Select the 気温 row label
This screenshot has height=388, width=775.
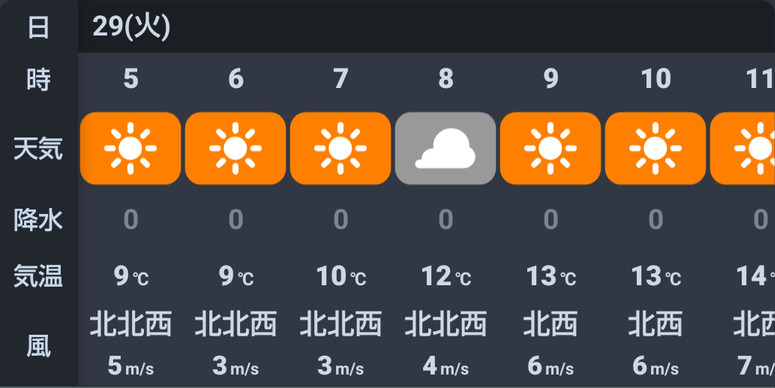click(38, 276)
